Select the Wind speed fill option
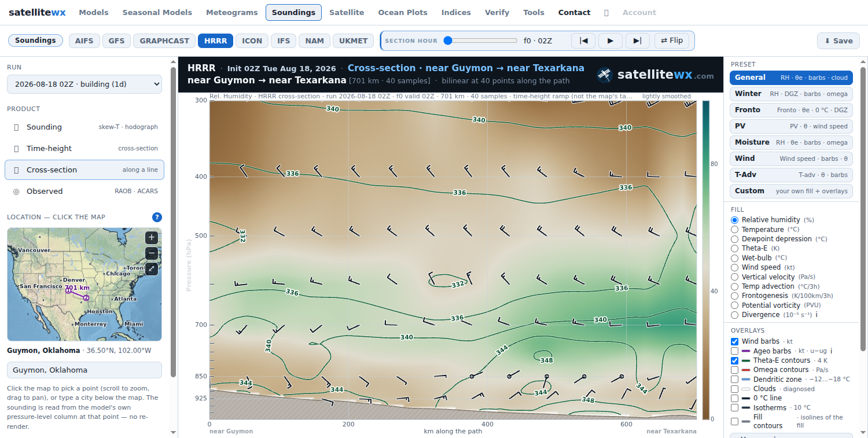The width and height of the screenshot is (868, 438). 735,267
